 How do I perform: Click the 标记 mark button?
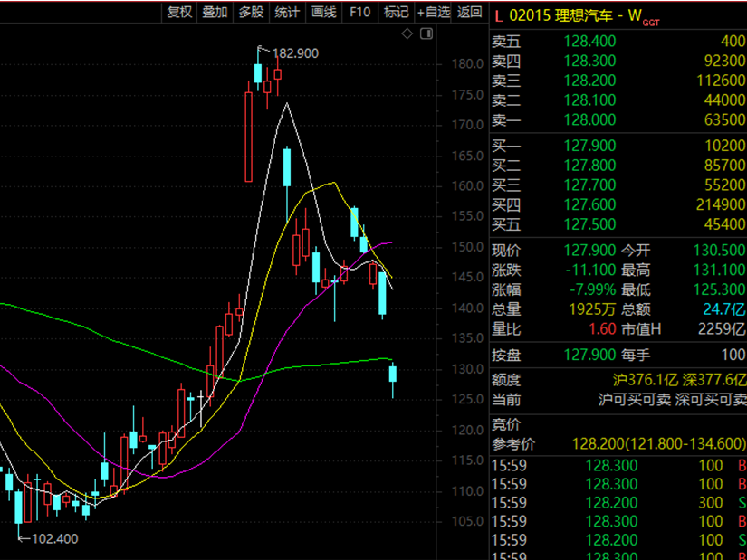pos(396,12)
